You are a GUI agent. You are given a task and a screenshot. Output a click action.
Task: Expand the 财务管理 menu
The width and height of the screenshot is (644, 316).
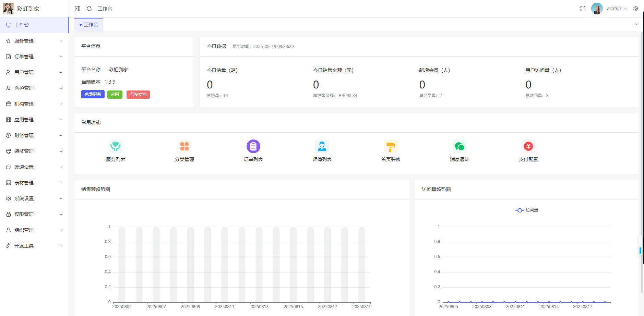(x=34, y=135)
